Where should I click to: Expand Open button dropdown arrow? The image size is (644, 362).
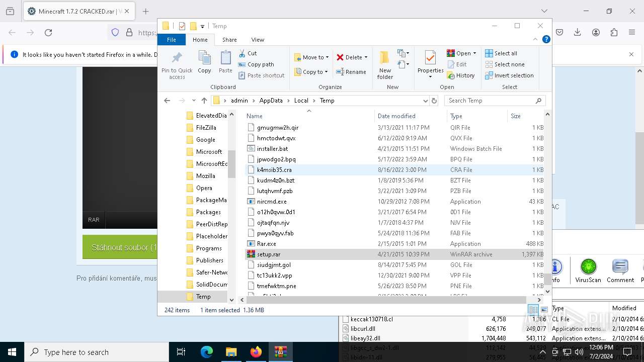[474, 53]
